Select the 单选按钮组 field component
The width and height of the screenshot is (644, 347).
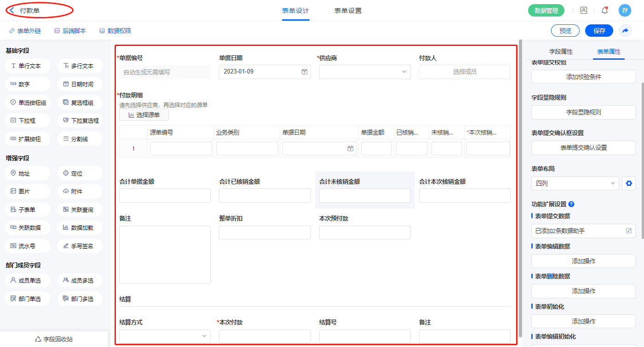[x=28, y=103]
